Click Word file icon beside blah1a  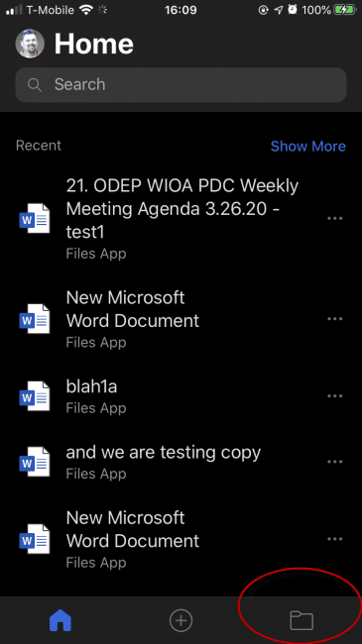tap(35, 396)
